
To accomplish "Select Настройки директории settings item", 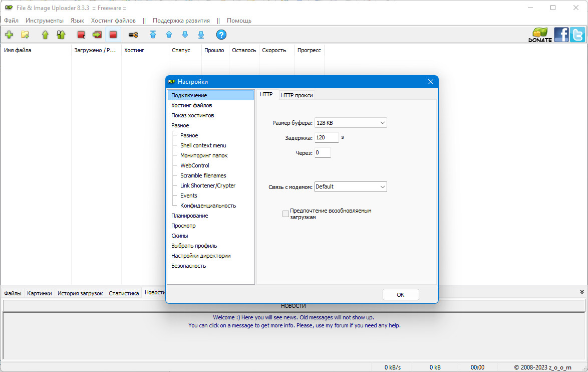I will tap(201, 256).
